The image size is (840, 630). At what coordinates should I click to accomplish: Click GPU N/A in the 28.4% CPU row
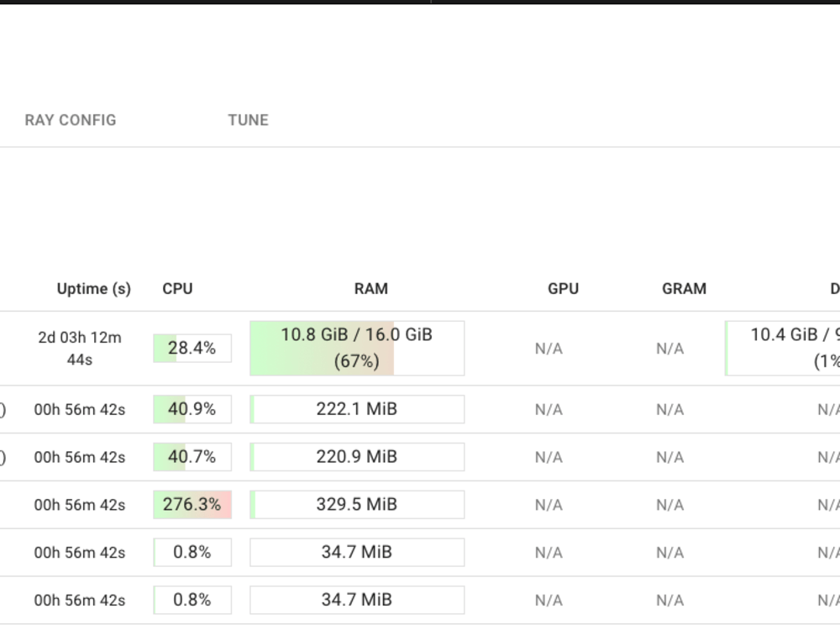click(549, 349)
